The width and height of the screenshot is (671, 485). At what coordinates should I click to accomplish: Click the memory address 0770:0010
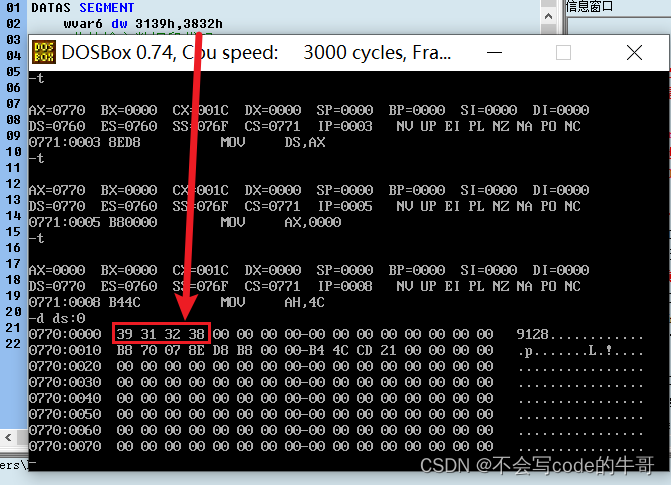click(x=65, y=350)
